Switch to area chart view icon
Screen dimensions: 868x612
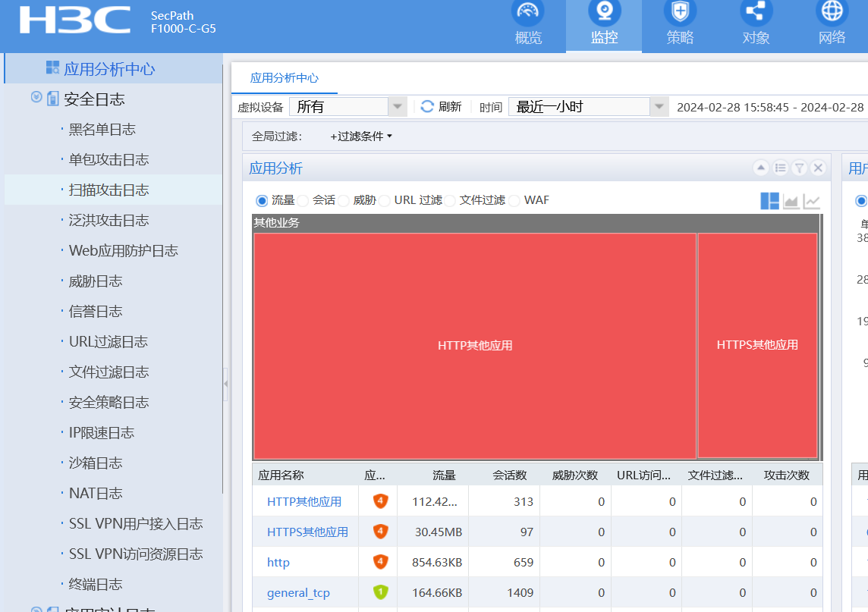coord(791,201)
